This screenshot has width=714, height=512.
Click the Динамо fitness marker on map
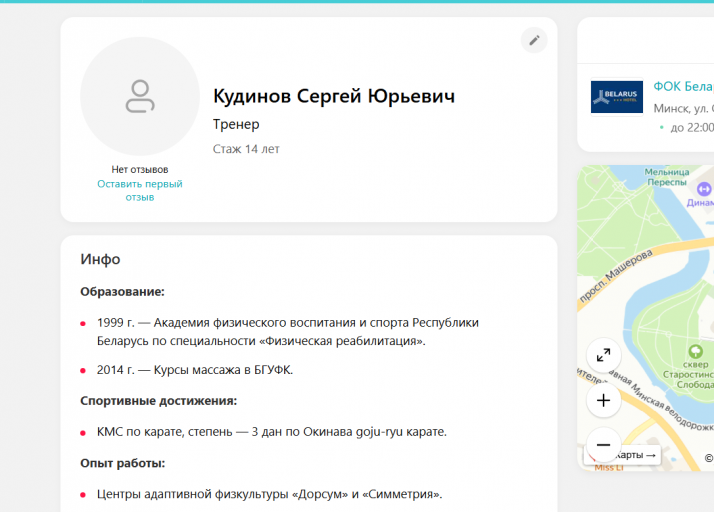click(704, 189)
